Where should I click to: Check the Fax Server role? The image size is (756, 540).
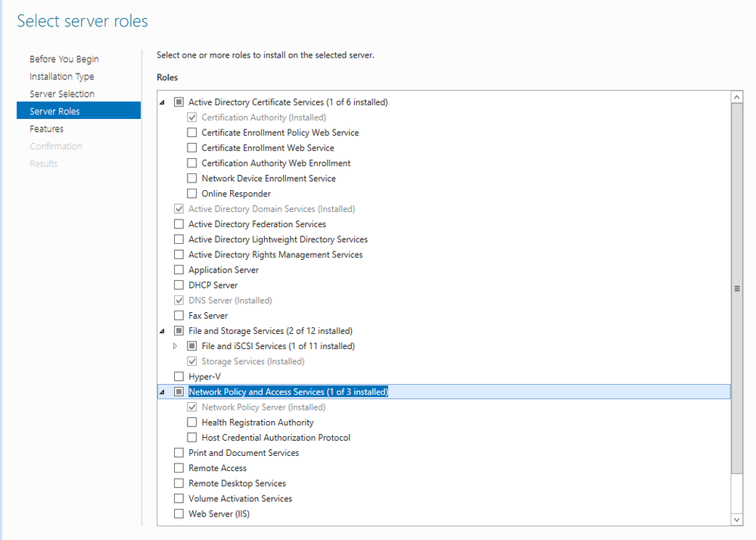tap(179, 316)
